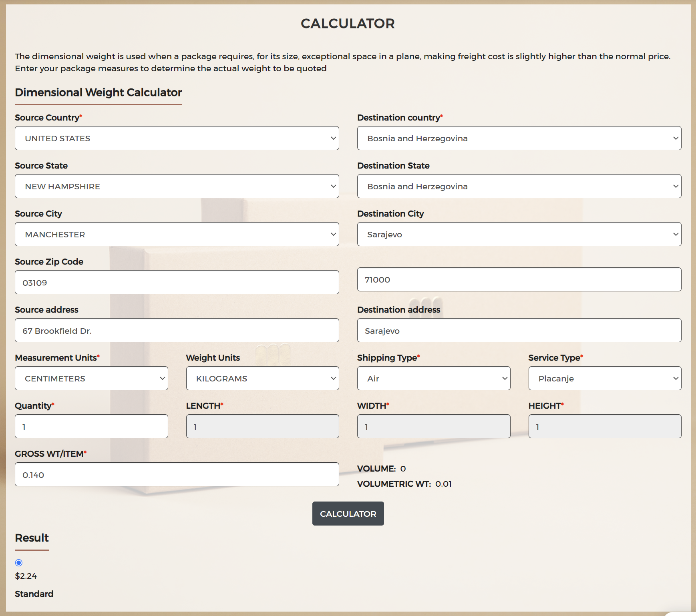Click the Destination City label

click(390, 214)
